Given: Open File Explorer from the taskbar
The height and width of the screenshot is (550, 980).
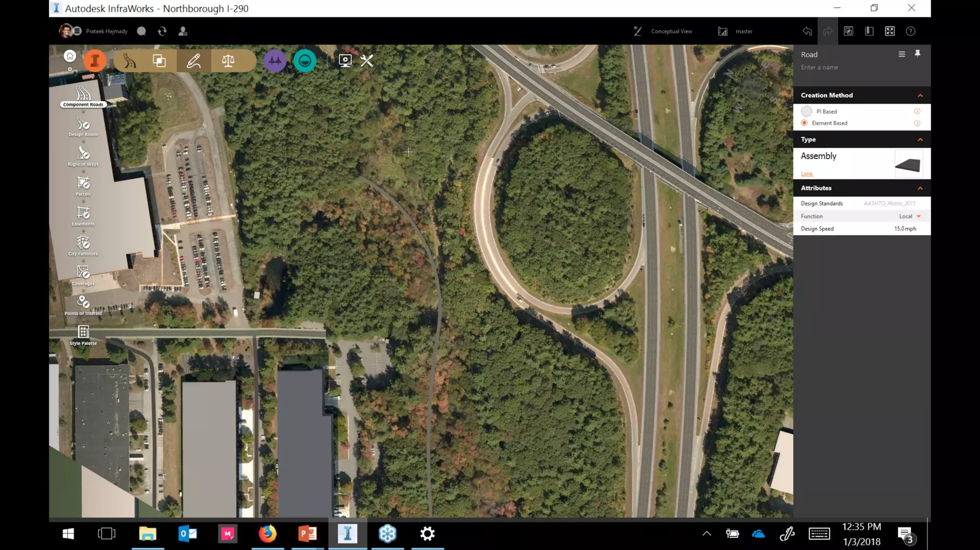Looking at the screenshot, I should (148, 534).
